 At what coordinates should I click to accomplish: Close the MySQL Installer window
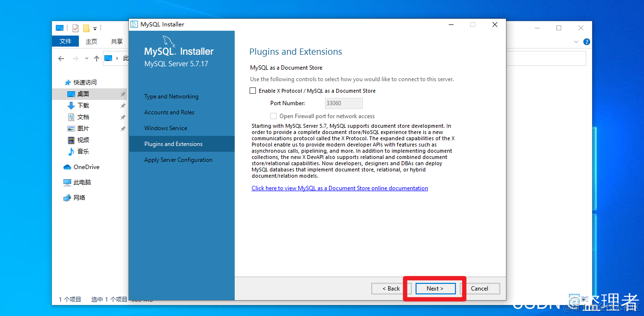click(x=495, y=24)
